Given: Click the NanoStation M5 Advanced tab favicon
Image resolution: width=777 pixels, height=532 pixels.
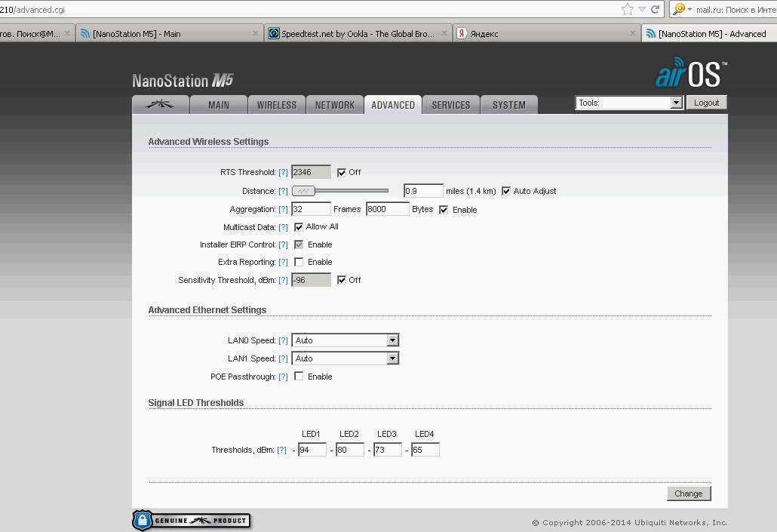Looking at the screenshot, I should click(x=651, y=33).
